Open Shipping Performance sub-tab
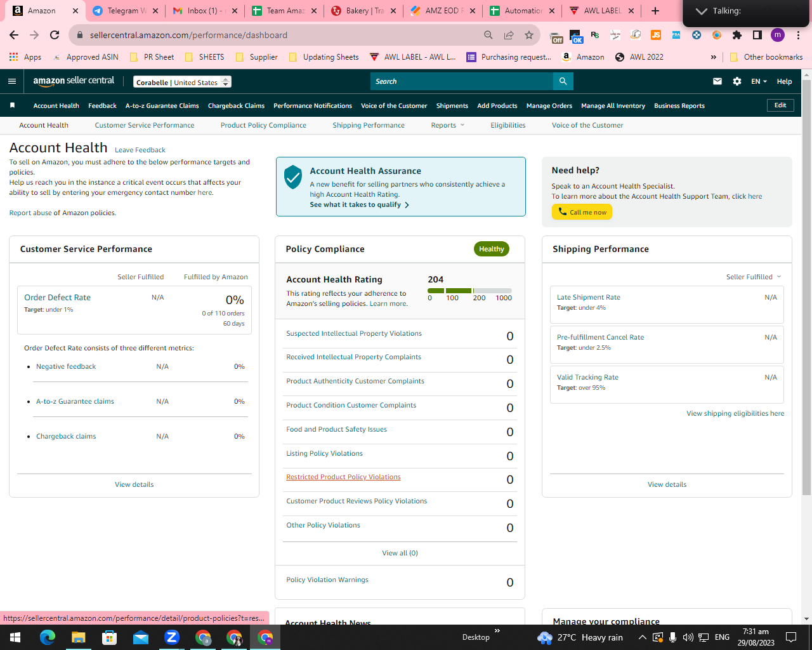812x650 pixels. (x=369, y=125)
